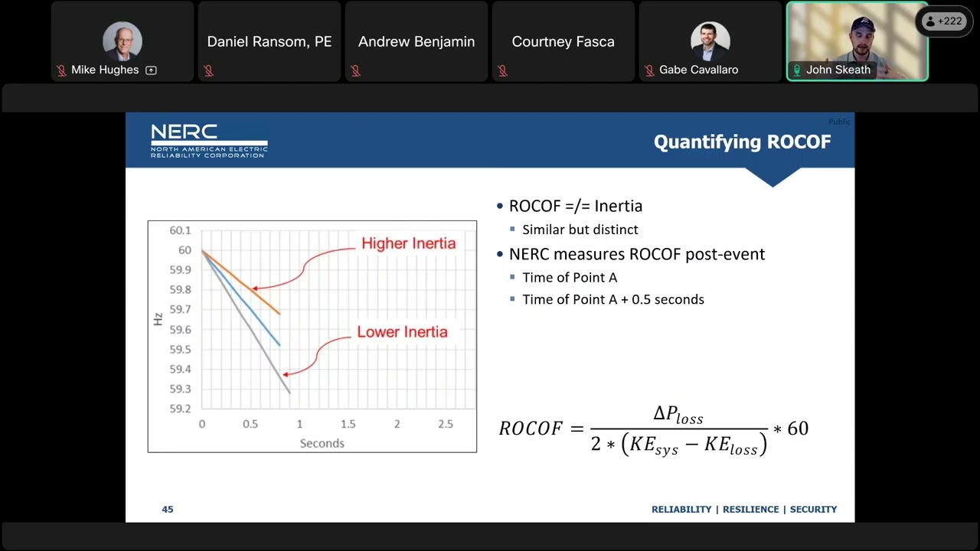The height and width of the screenshot is (551, 980).
Task: Click Andrew Benjamin muted microphone icon
Action: 355,70
